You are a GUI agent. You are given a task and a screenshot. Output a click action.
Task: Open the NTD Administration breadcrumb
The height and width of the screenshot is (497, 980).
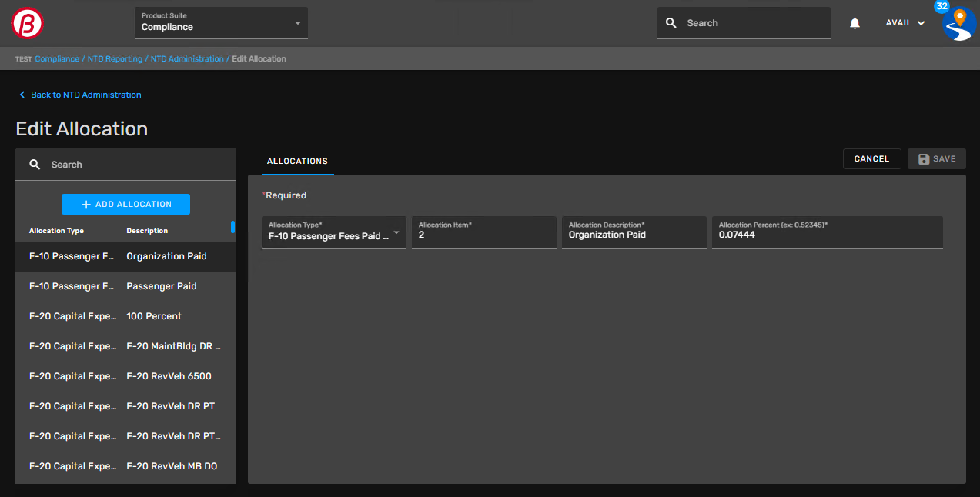187,58
